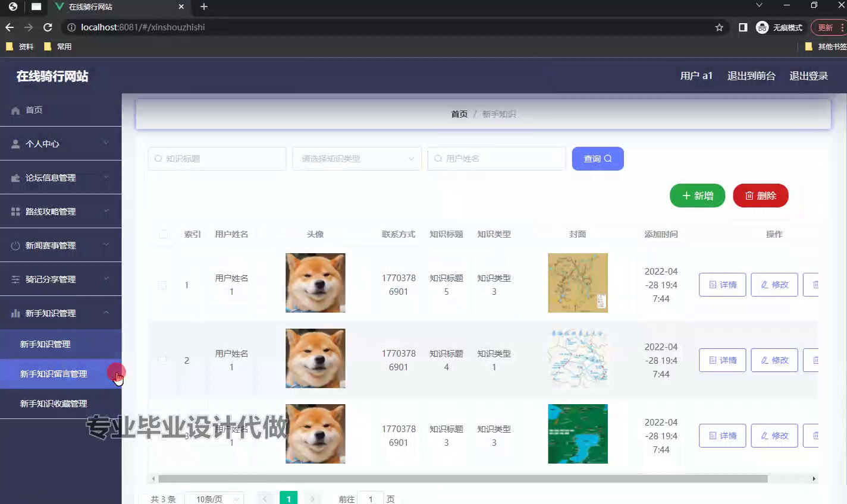Reload the page with the refresh icon

[48, 27]
